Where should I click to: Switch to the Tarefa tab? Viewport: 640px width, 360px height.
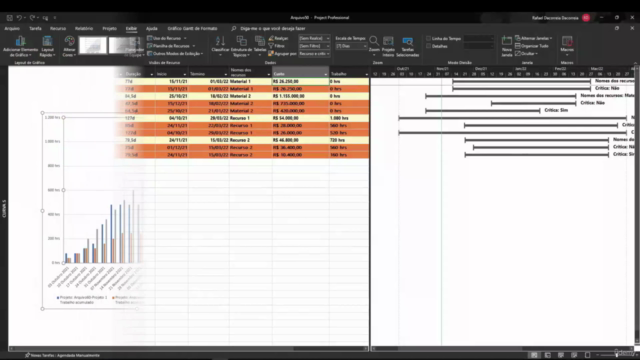[x=35, y=29]
